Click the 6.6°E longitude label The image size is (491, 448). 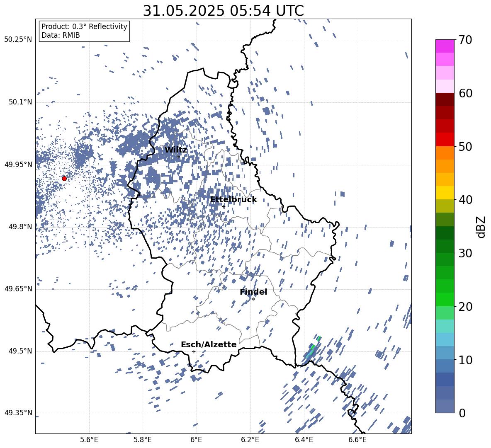(357, 440)
